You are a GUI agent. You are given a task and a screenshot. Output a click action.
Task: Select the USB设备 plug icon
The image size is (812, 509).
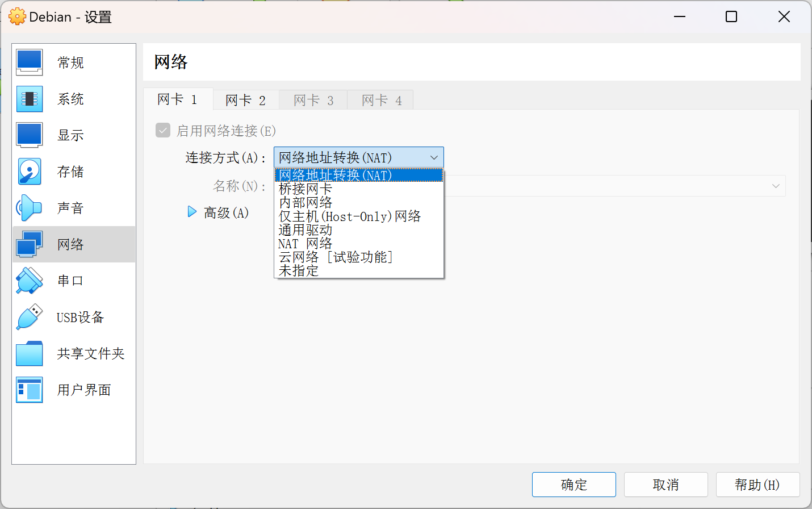(30, 317)
